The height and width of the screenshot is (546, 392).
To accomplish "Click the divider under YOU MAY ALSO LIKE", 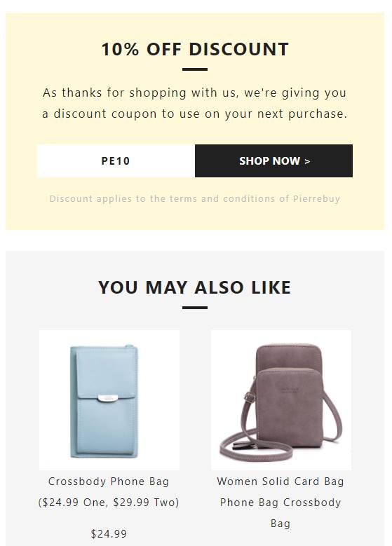I will [x=195, y=308].
